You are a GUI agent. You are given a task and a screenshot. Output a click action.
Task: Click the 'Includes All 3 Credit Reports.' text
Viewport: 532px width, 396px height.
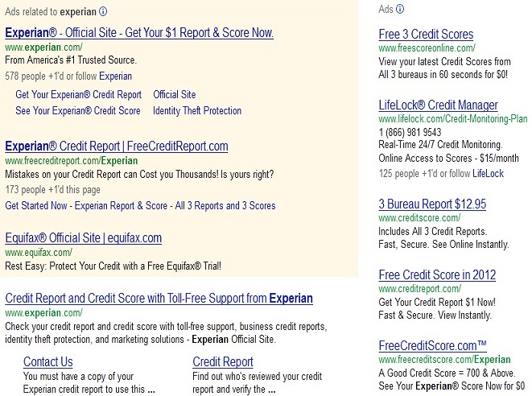coord(432,232)
